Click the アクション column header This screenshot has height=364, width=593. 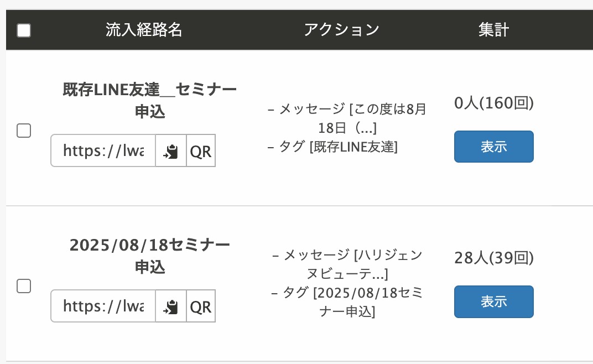coord(341,29)
